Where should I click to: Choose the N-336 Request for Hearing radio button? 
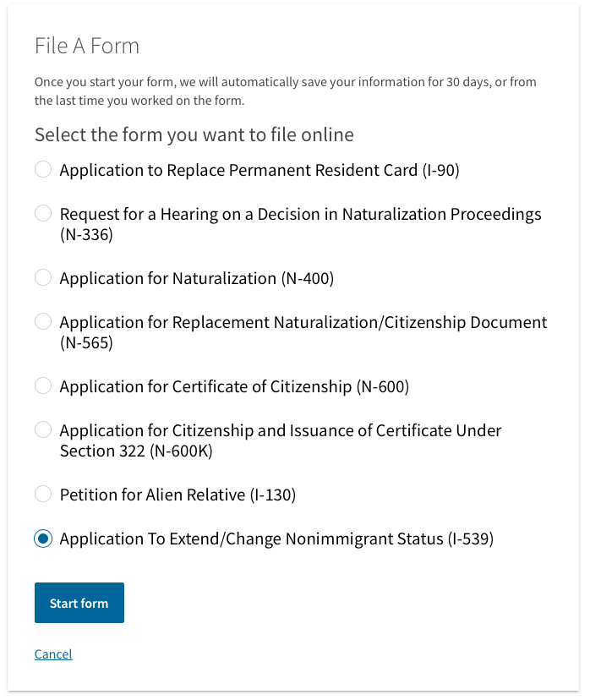tap(43, 213)
